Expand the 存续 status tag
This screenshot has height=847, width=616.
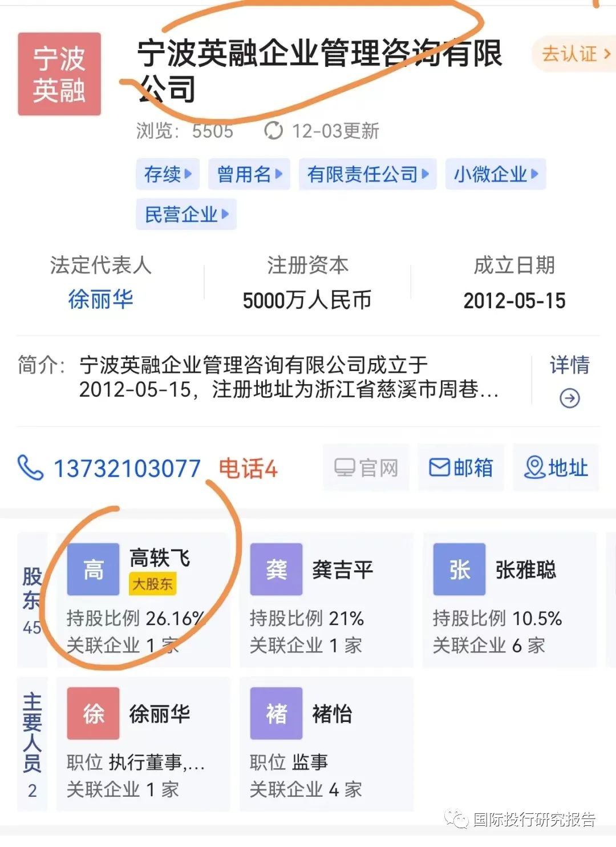pos(168,174)
